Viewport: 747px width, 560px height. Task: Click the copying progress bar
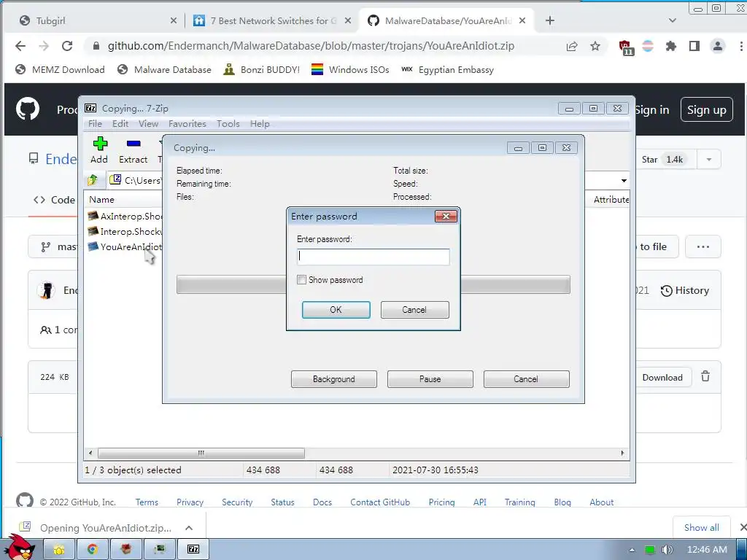pos(373,284)
